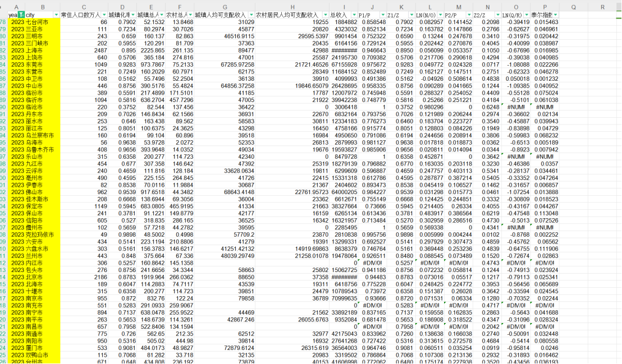Select the ######## 总收入 cell for 上海市
622x364 pixels.
point(344,50)
